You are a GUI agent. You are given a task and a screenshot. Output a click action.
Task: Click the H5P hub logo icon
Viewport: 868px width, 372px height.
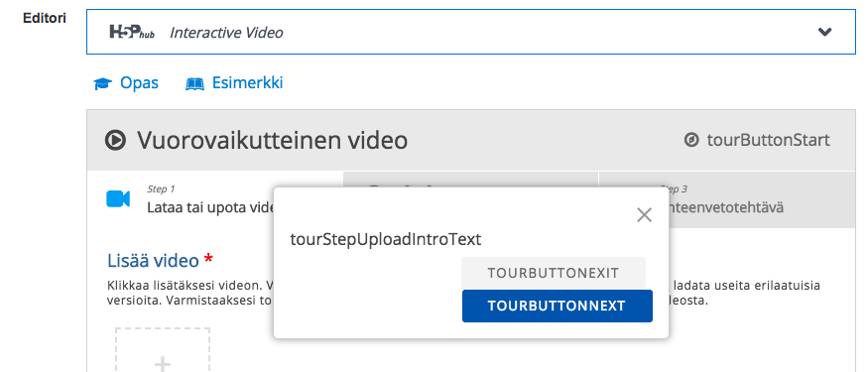coord(132,33)
